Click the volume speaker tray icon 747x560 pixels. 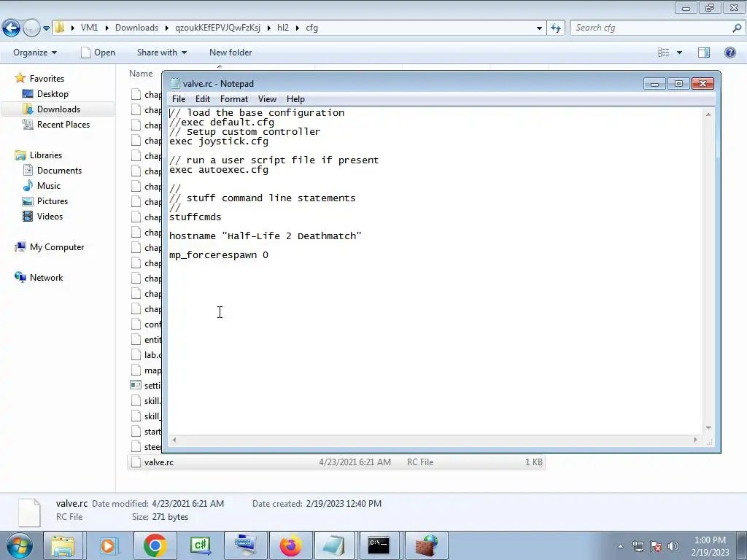tap(673, 546)
